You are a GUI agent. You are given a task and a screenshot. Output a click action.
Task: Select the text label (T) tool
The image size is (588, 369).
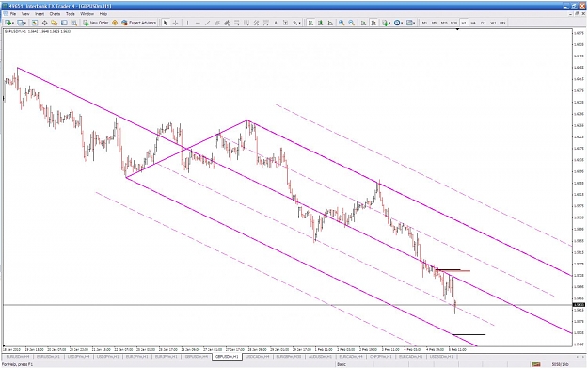tap(285, 23)
